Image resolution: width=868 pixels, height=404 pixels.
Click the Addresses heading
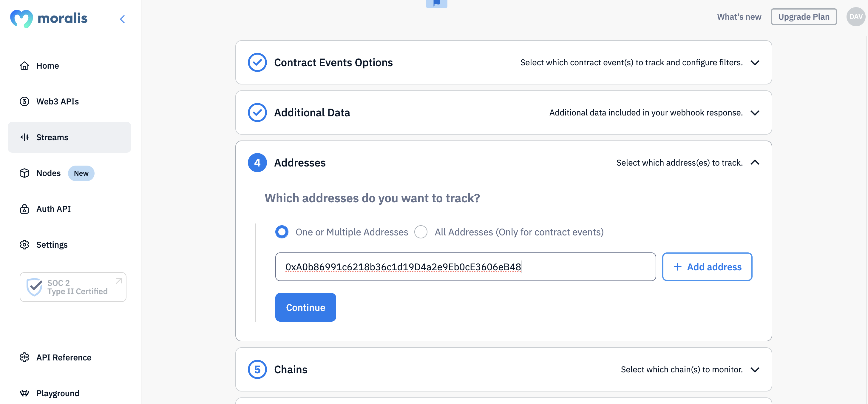point(300,163)
